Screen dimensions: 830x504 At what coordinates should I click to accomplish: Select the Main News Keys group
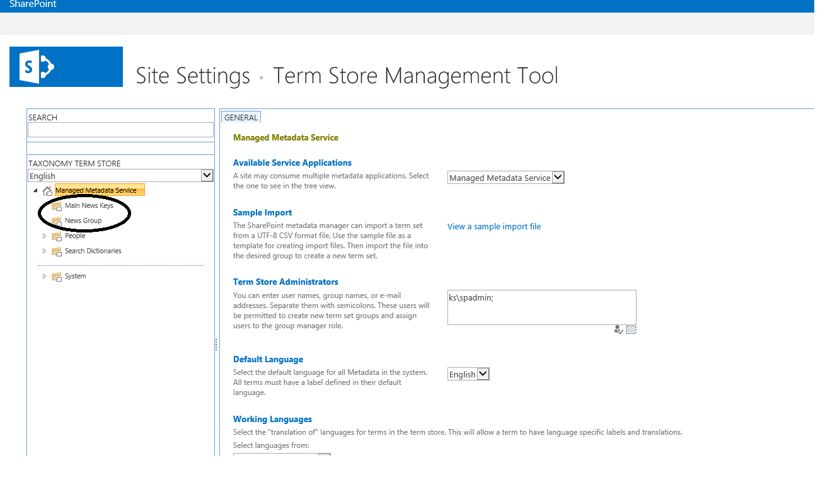tap(89, 206)
